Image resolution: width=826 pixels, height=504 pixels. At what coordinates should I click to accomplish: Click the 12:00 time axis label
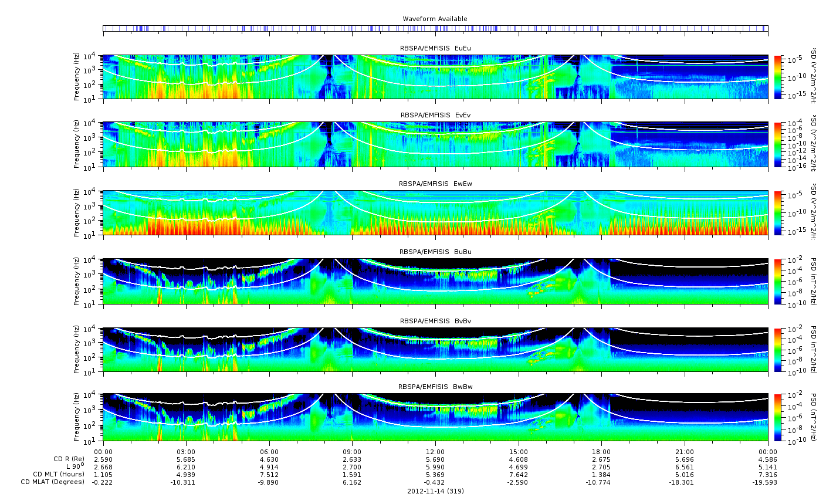(x=435, y=452)
